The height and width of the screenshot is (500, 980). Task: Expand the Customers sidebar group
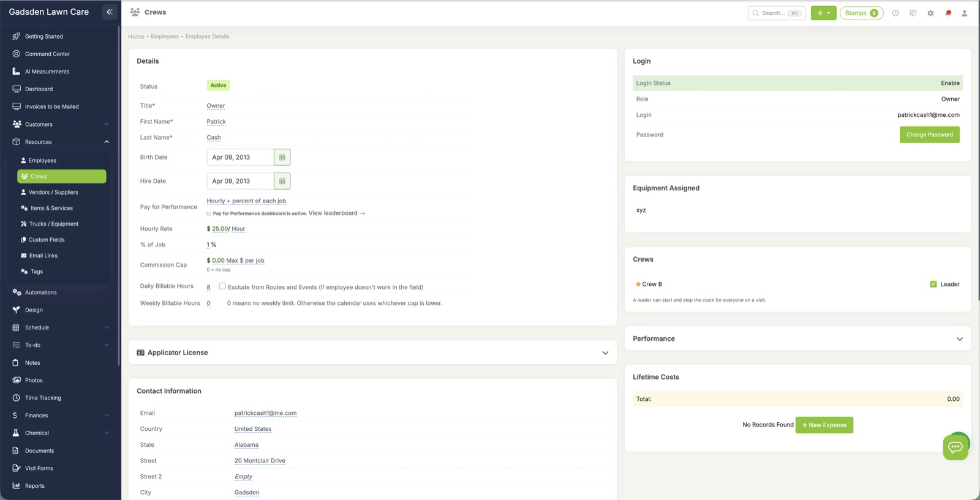point(107,124)
